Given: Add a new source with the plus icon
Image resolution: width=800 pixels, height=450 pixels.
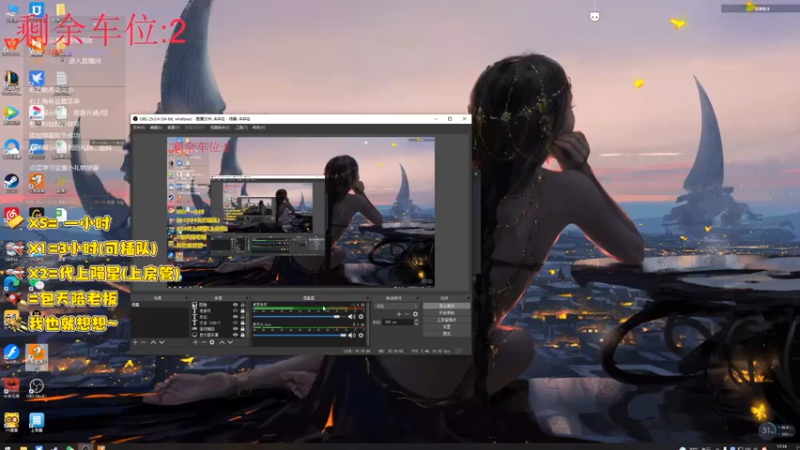Looking at the screenshot, I should pos(195,342).
